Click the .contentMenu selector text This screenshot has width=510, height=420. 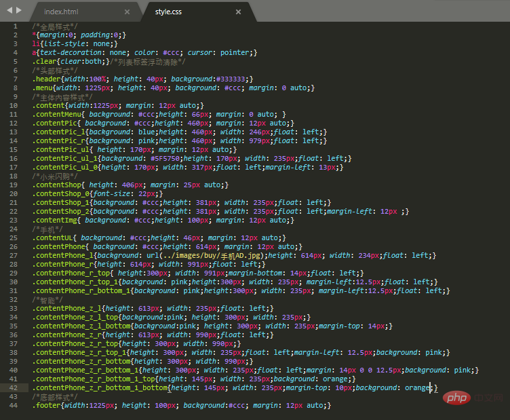pos(56,114)
